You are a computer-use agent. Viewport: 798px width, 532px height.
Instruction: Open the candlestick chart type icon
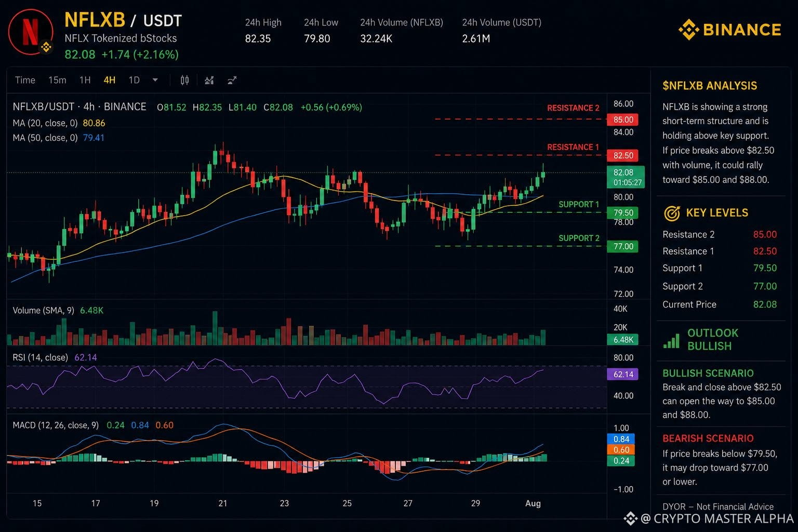[184, 80]
